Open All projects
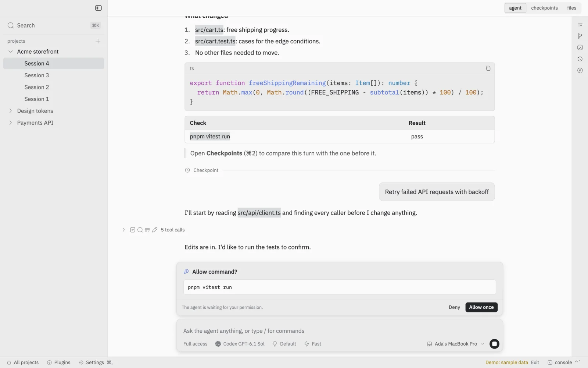Screen dimensions: 588x368 (x=22, y=362)
